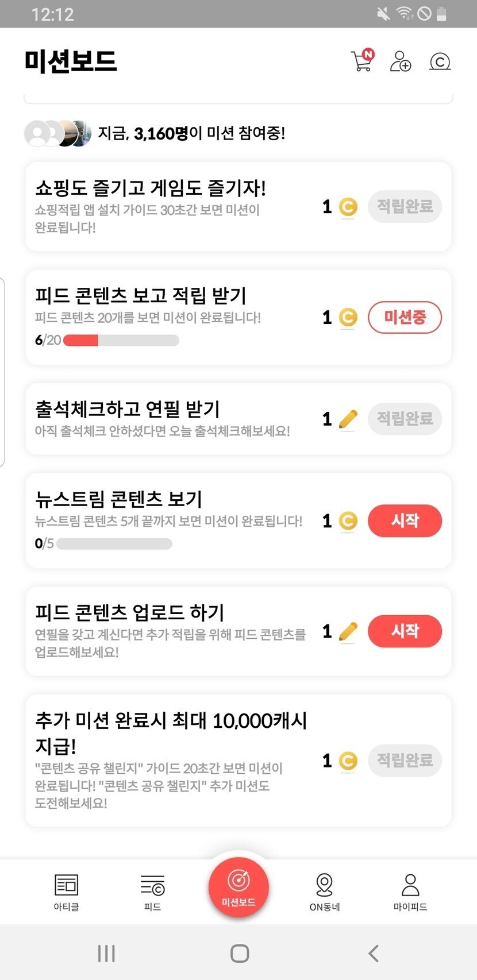This screenshot has height=980, width=477.
Task: Tap 적립완료 on the shopping game mission
Action: 405,206
